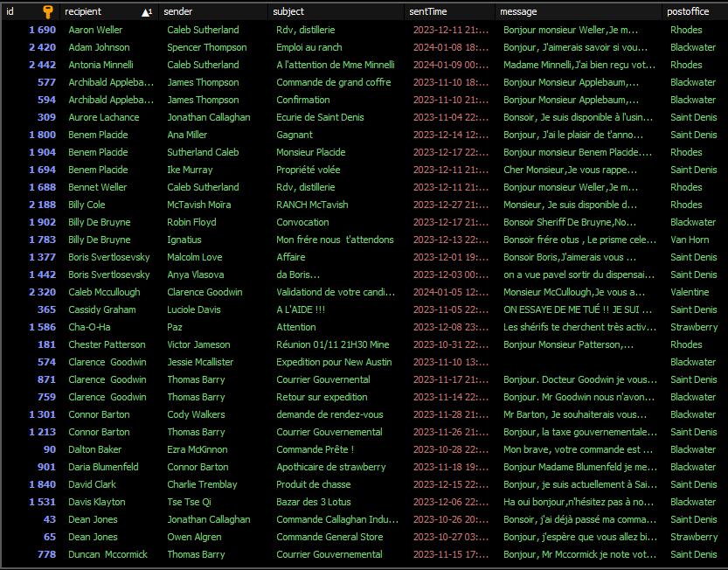Select subject cell da Boris...
This screenshot has width=728, height=570.
click(x=298, y=275)
